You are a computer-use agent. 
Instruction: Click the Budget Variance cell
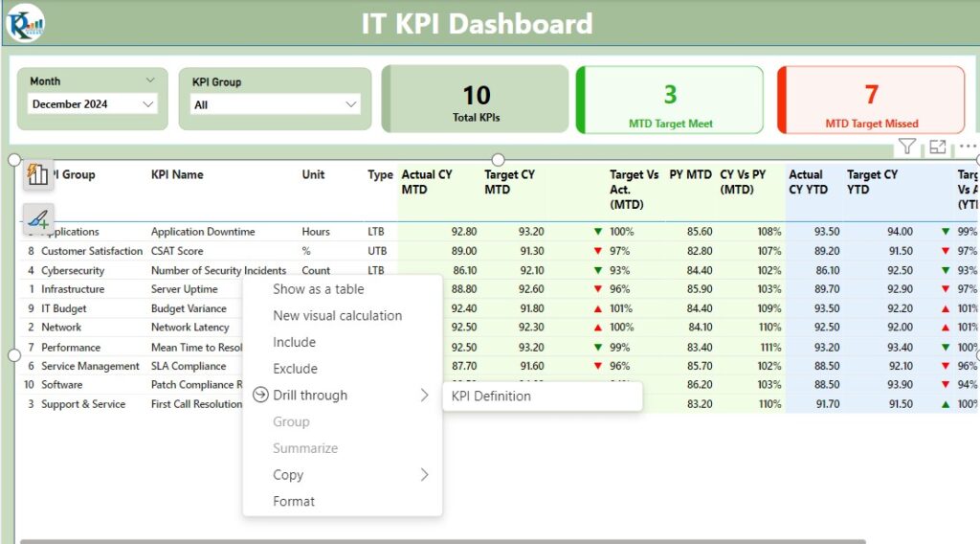click(x=189, y=308)
